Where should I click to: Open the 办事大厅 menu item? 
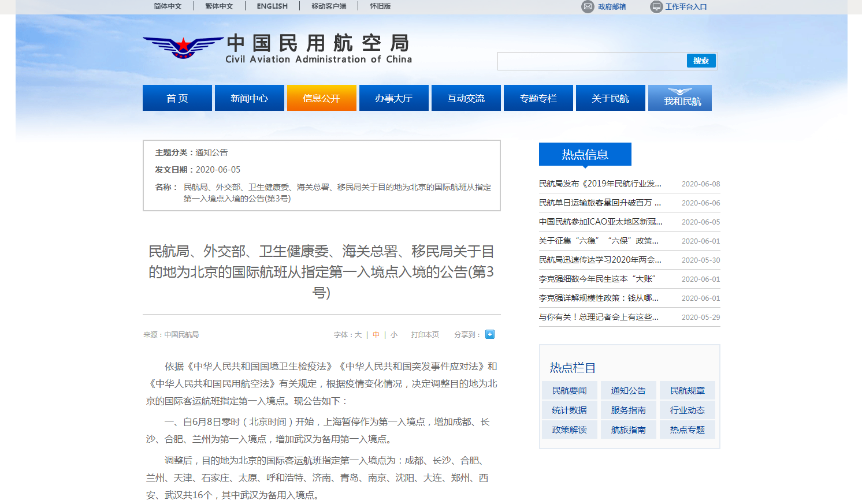(393, 98)
